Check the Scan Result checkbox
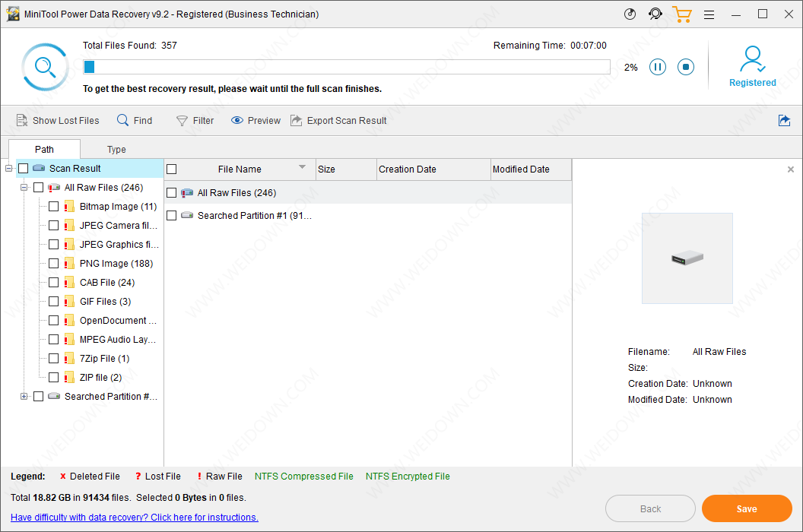 (24, 169)
